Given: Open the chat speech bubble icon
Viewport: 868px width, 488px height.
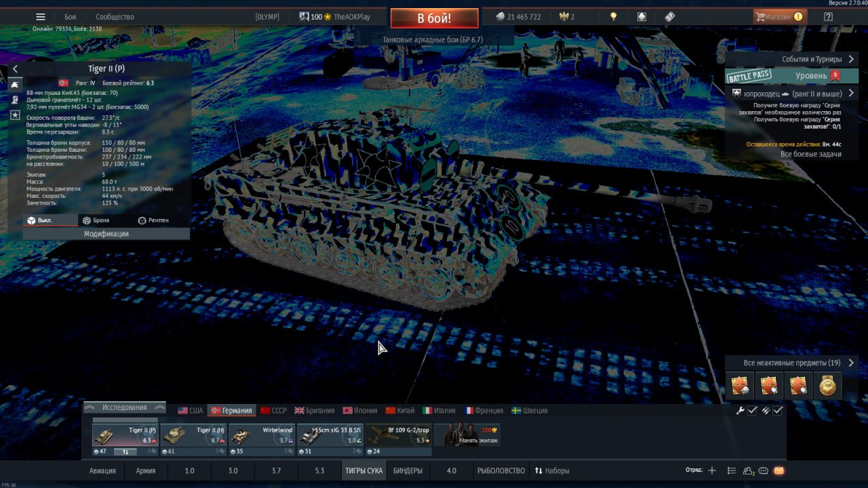Looking at the screenshot, I should pos(764,470).
